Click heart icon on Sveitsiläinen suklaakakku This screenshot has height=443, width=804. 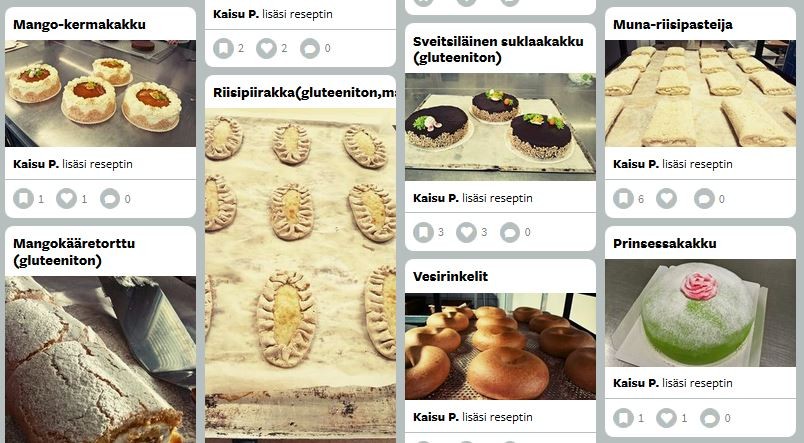467,232
